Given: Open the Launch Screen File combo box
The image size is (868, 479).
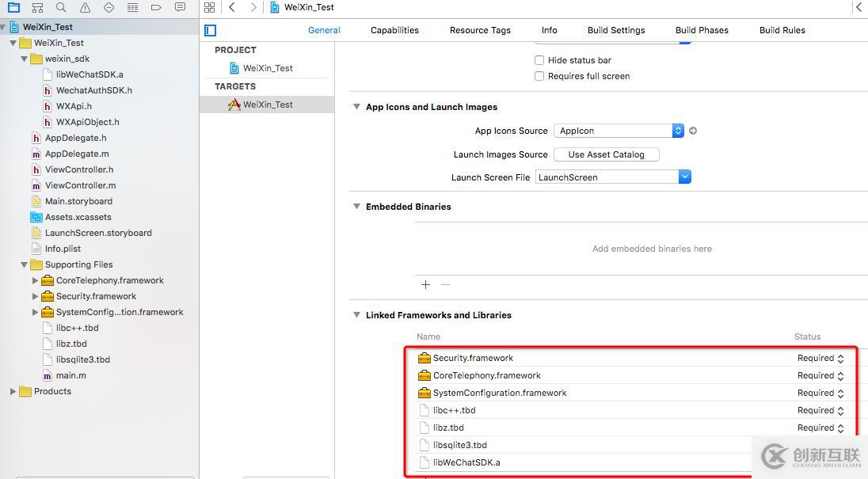Looking at the screenshot, I should click(x=613, y=177).
